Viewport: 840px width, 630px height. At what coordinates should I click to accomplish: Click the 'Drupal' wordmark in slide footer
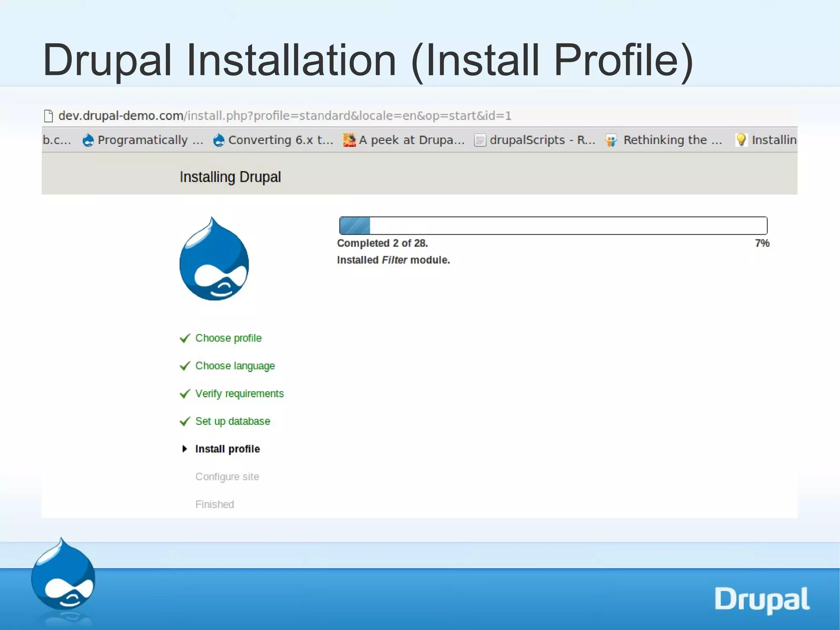point(762,600)
